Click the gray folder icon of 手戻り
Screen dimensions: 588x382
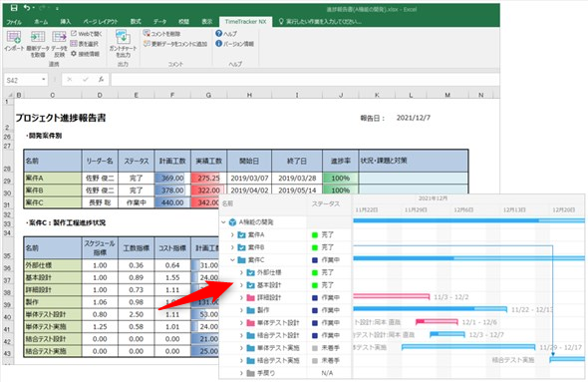tap(250, 373)
